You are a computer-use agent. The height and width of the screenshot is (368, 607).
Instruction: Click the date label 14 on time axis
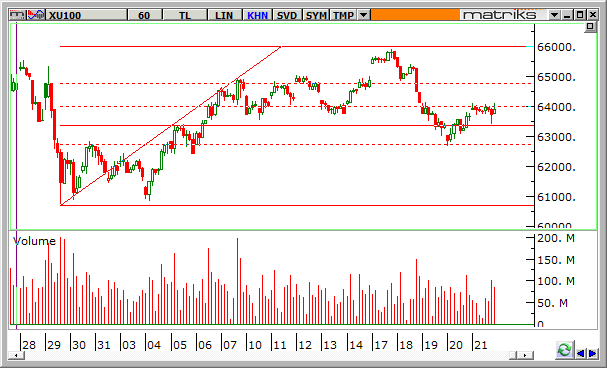(x=356, y=344)
